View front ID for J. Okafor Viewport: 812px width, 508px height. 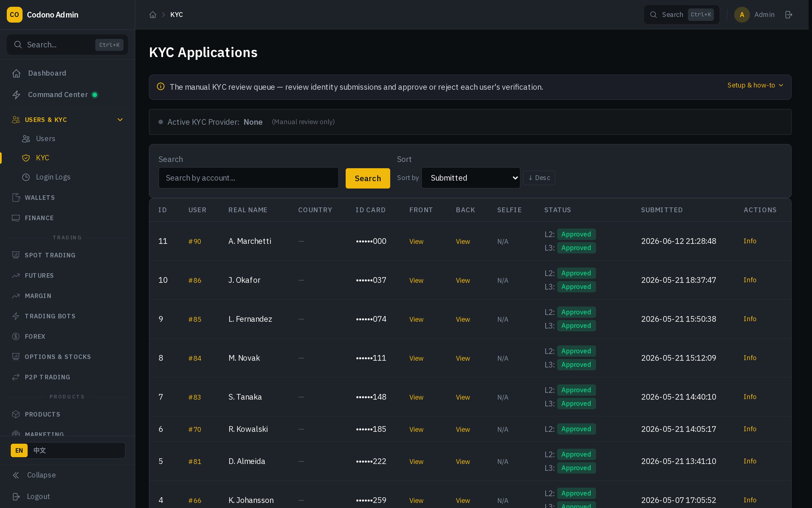point(416,281)
